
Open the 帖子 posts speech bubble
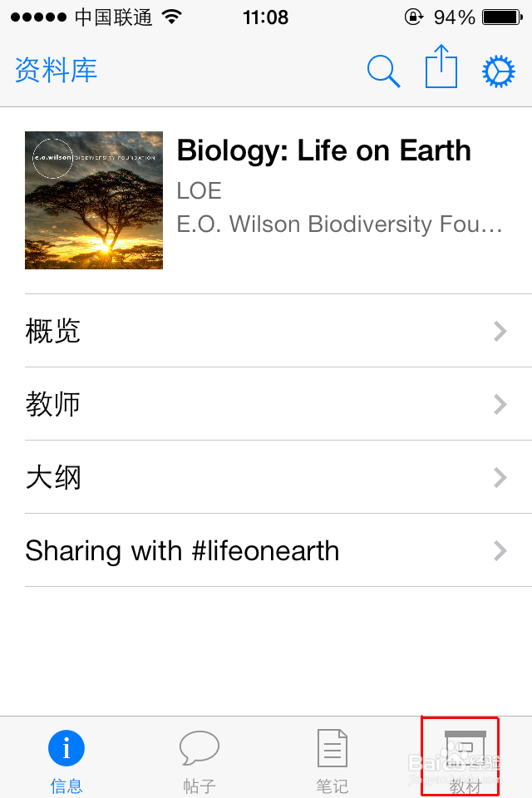(199, 750)
